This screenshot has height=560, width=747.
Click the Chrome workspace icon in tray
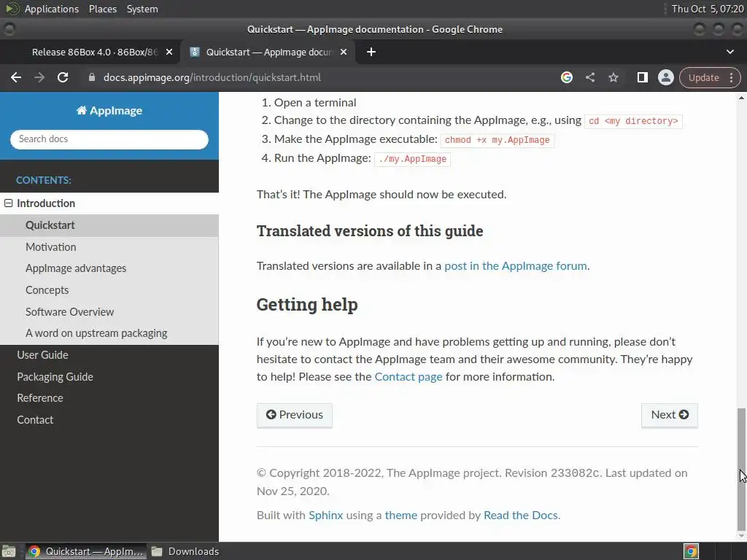click(691, 551)
